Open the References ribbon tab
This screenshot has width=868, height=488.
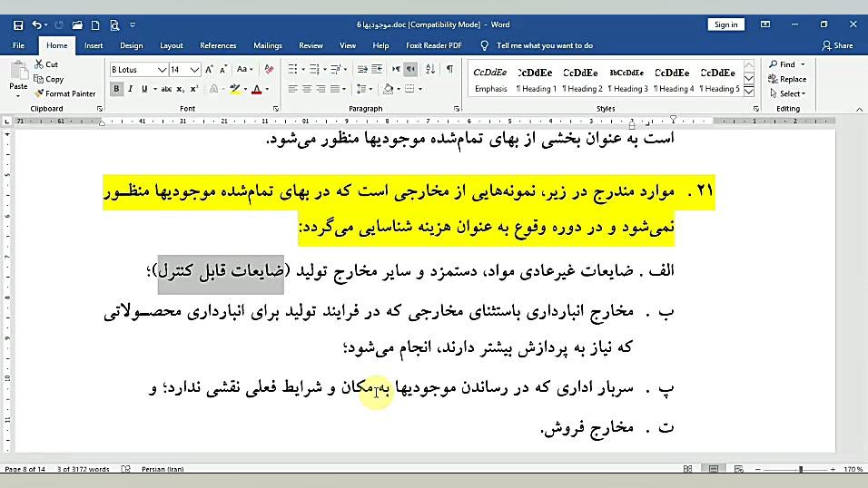218,45
